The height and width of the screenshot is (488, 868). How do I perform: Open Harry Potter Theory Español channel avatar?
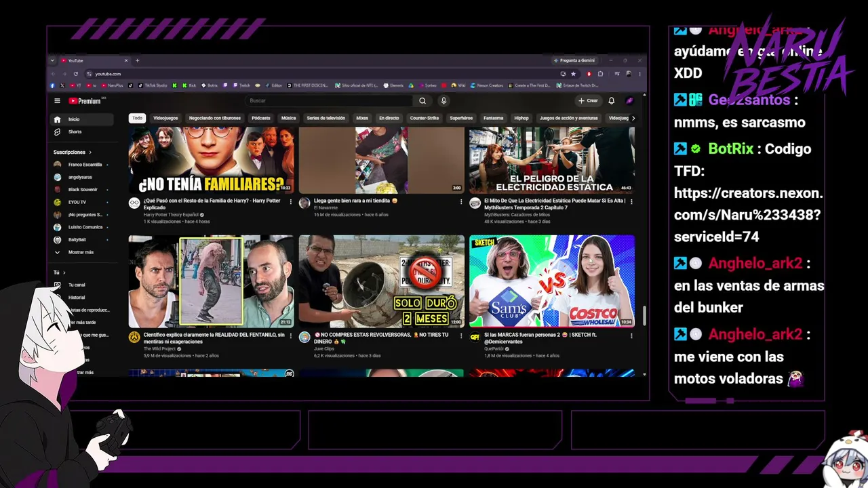click(x=134, y=203)
